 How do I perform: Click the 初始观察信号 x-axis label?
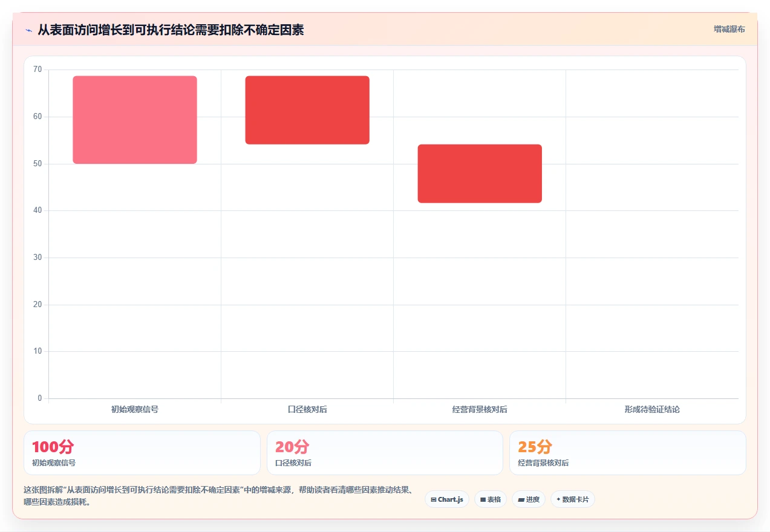click(135, 409)
